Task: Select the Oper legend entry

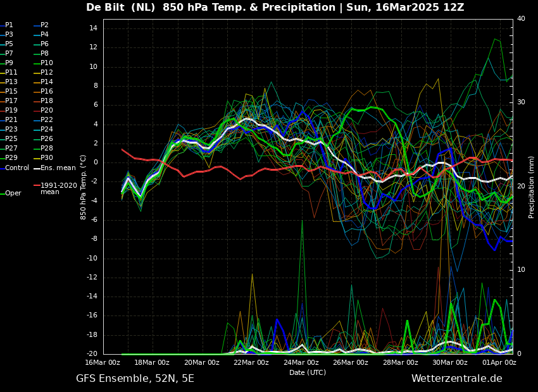Action: 13,193
